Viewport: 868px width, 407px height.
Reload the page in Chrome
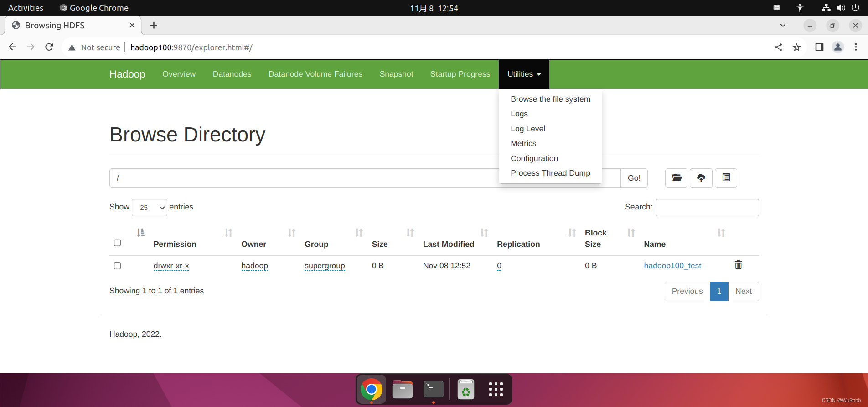coord(49,47)
